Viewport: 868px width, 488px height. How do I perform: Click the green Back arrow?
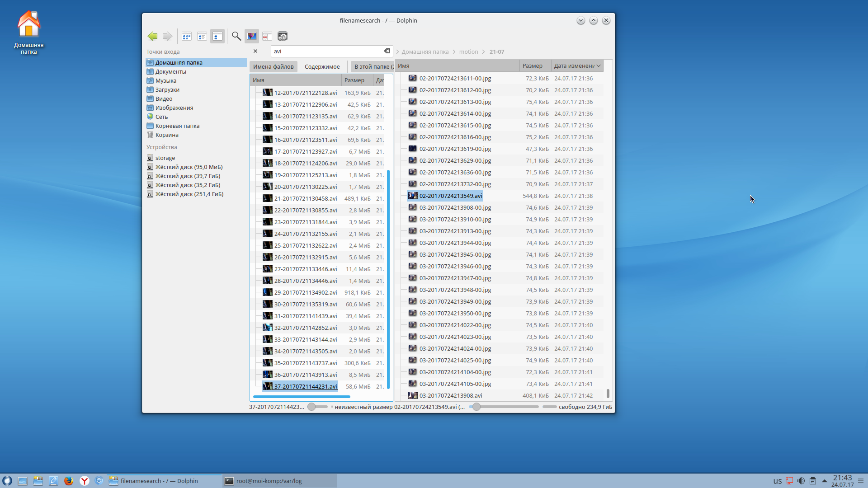152,36
